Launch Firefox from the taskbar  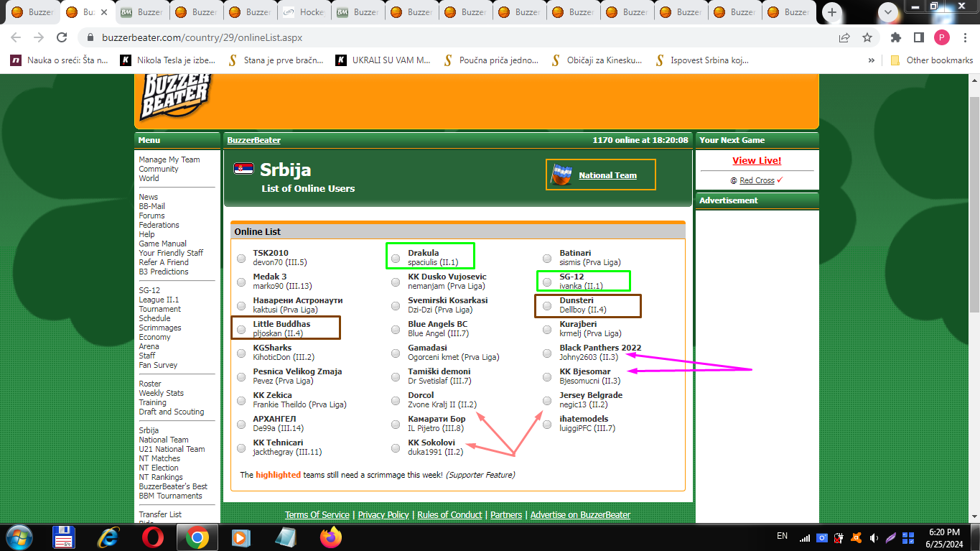tap(331, 537)
